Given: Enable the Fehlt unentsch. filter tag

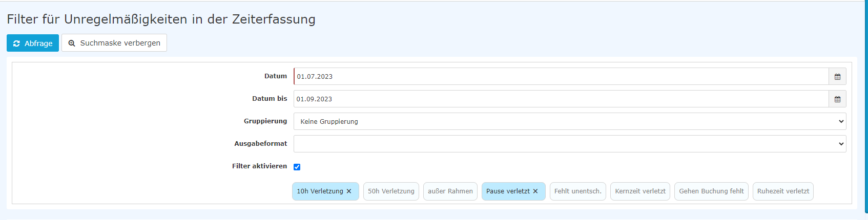Looking at the screenshot, I should 578,191.
